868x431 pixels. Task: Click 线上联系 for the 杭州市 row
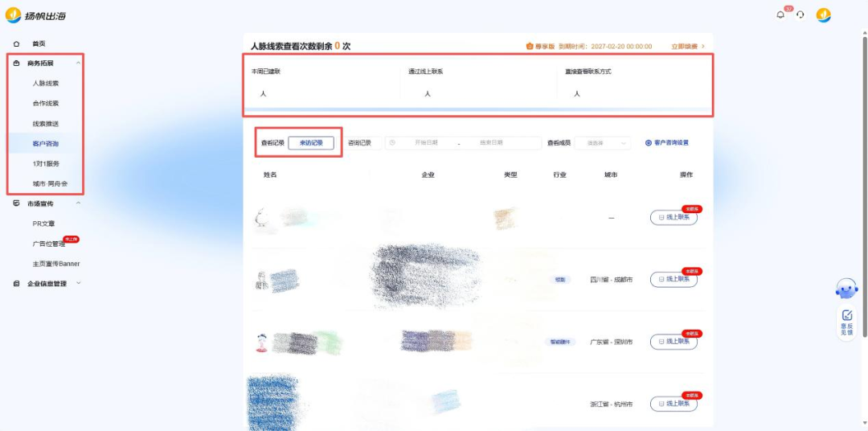pyautogui.click(x=674, y=404)
